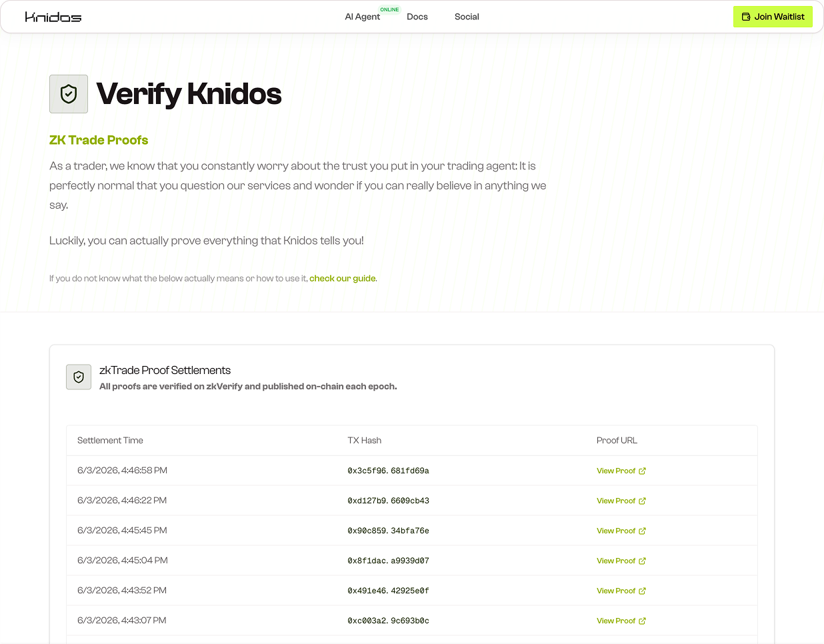Click external-link icon in the 4:46:22 PM row
This screenshot has height=644, width=824.
[642, 501]
